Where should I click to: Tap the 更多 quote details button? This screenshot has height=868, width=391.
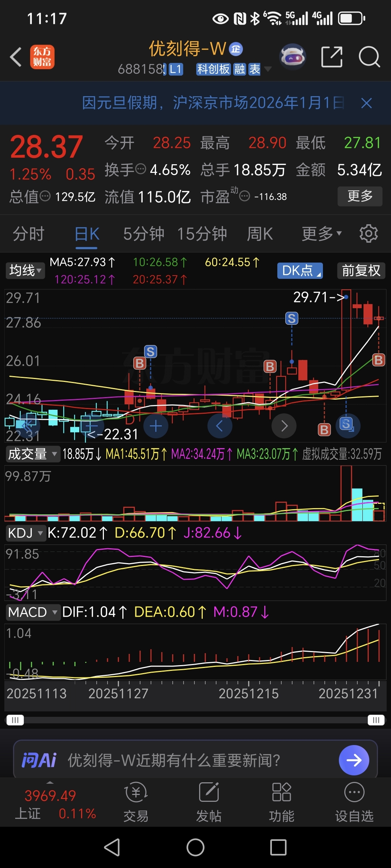[360, 196]
